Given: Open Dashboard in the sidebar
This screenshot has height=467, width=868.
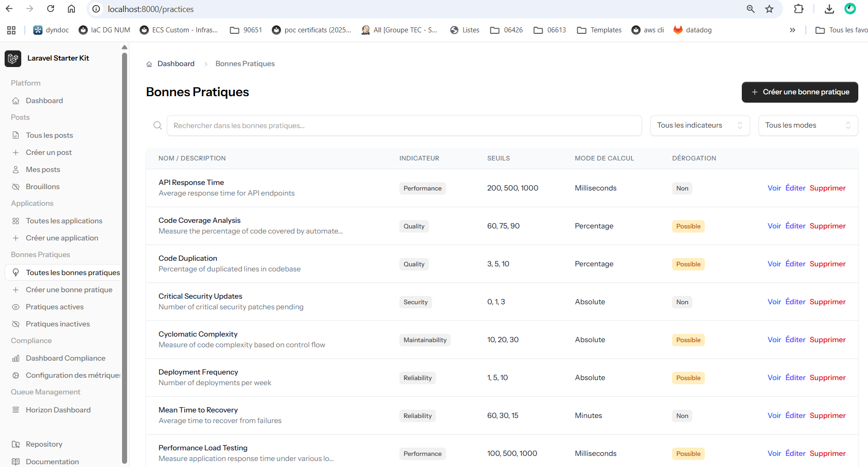Looking at the screenshot, I should (x=44, y=100).
